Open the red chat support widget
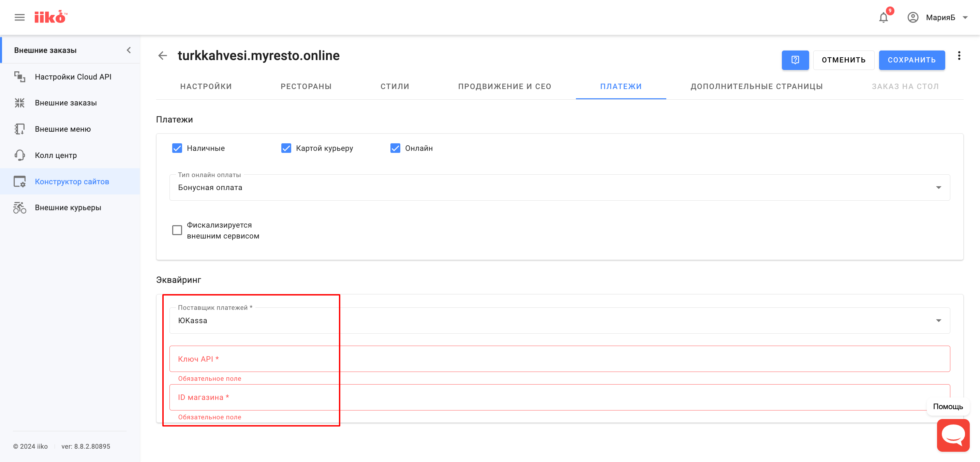 953,435
